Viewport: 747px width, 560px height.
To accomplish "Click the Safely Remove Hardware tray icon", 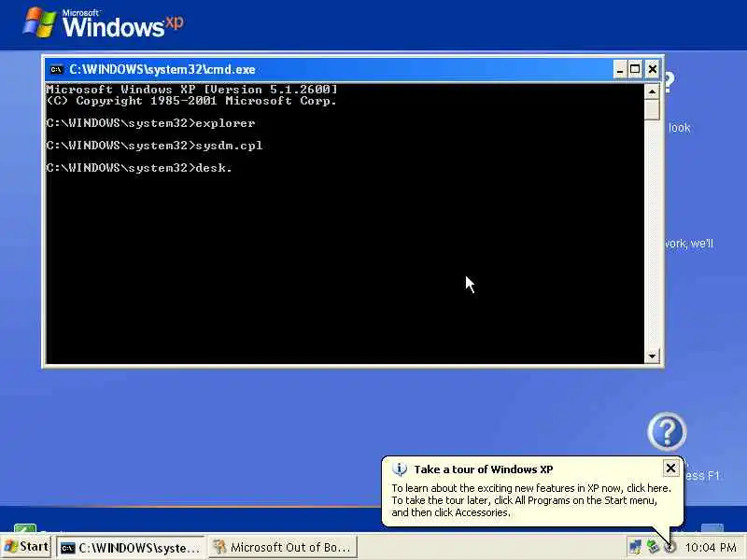I will pos(652,547).
